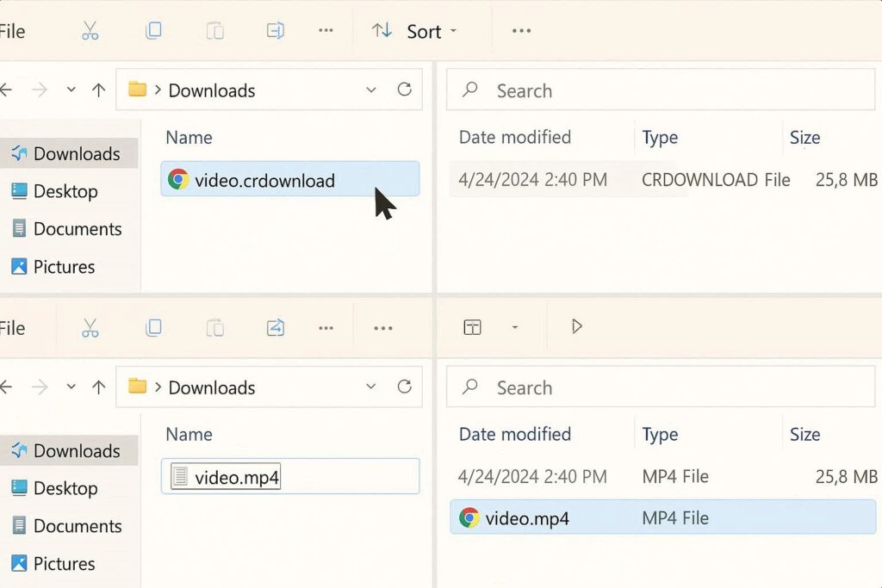Refresh the Downloads folder in the video.crdownload window
This screenshot has height=588, width=882.
404,90
